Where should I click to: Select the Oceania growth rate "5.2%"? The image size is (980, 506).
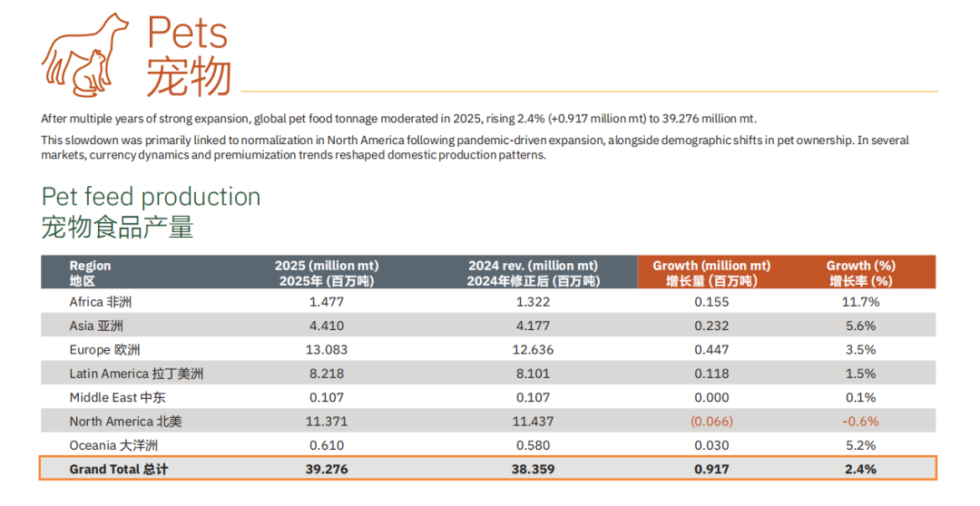(x=860, y=445)
